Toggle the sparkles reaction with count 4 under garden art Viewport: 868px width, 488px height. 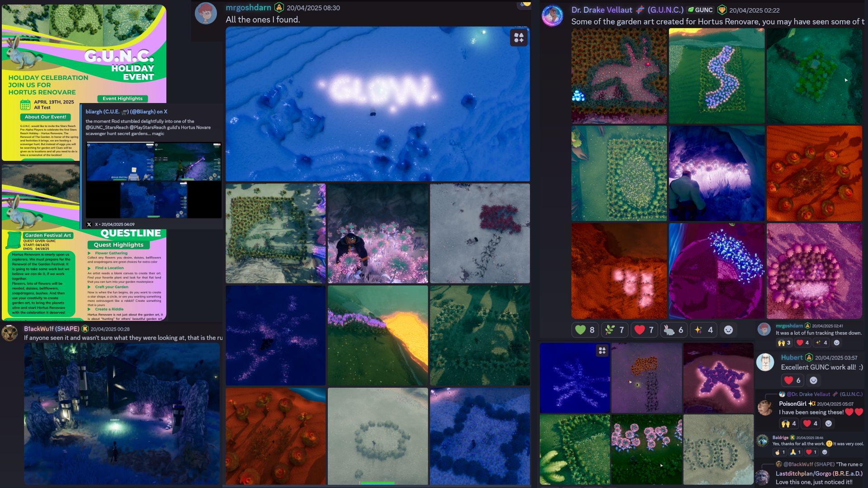704,330
